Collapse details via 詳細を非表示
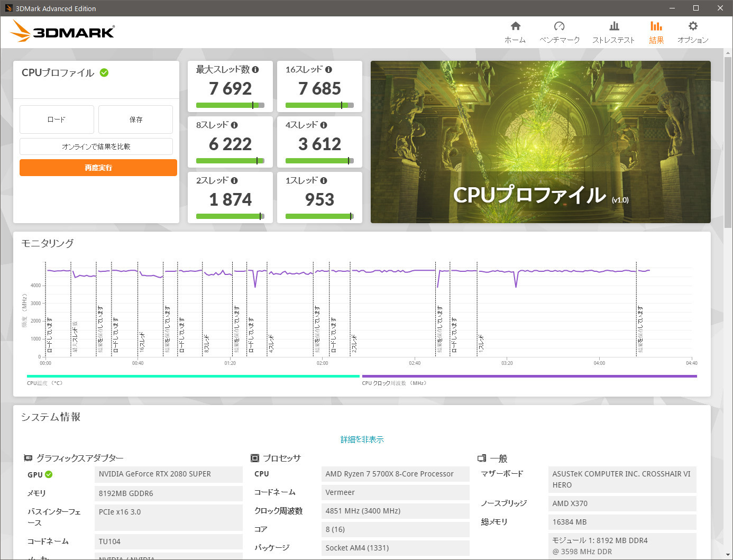The width and height of the screenshot is (733, 560). 362,439
